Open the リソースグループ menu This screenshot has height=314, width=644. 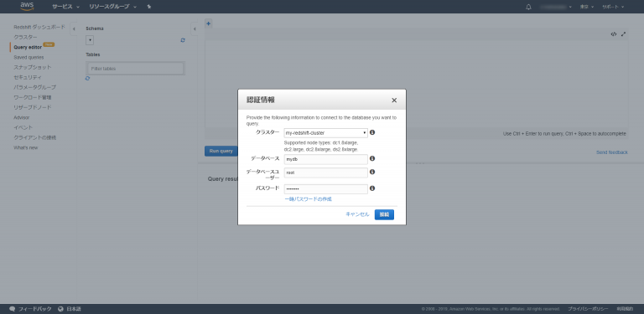coord(112,7)
